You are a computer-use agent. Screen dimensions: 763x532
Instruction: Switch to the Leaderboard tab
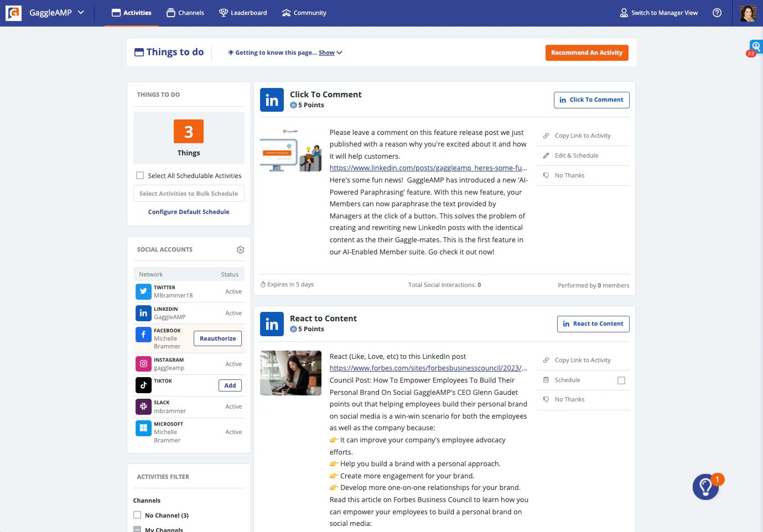(243, 12)
